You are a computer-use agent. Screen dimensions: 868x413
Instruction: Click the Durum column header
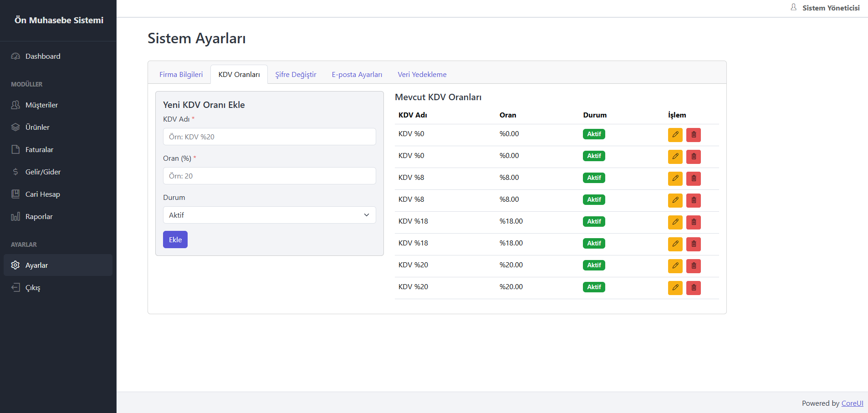[595, 115]
